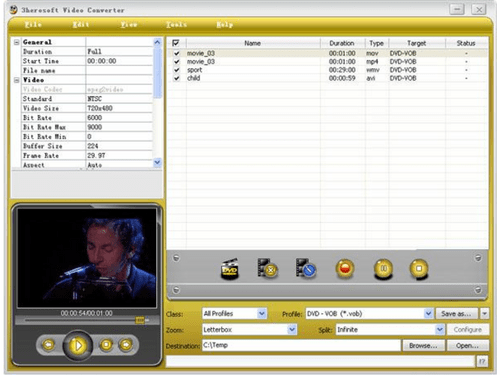Stop conversion with round stop button
This screenshot has height=375, width=500.
tap(419, 269)
